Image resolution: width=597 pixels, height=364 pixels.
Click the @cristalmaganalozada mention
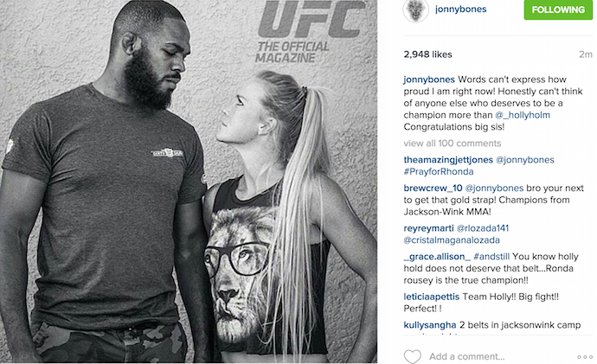(452, 240)
